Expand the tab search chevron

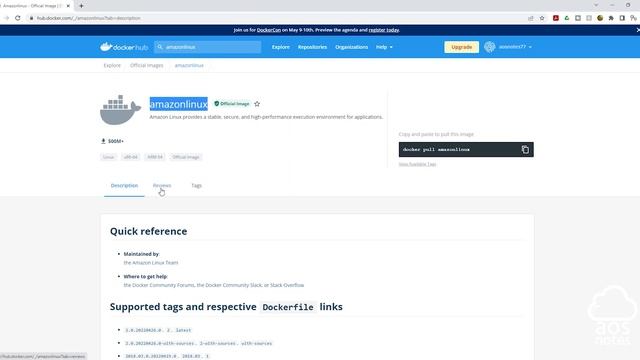(x=596, y=5)
